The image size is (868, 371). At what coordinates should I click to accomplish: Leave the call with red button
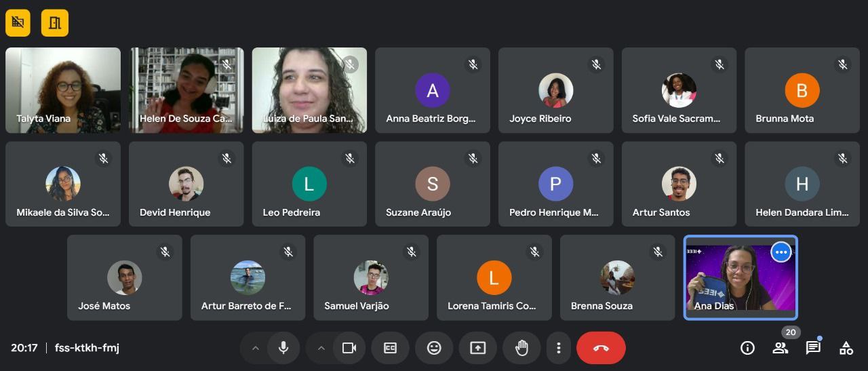(x=601, y=348)
